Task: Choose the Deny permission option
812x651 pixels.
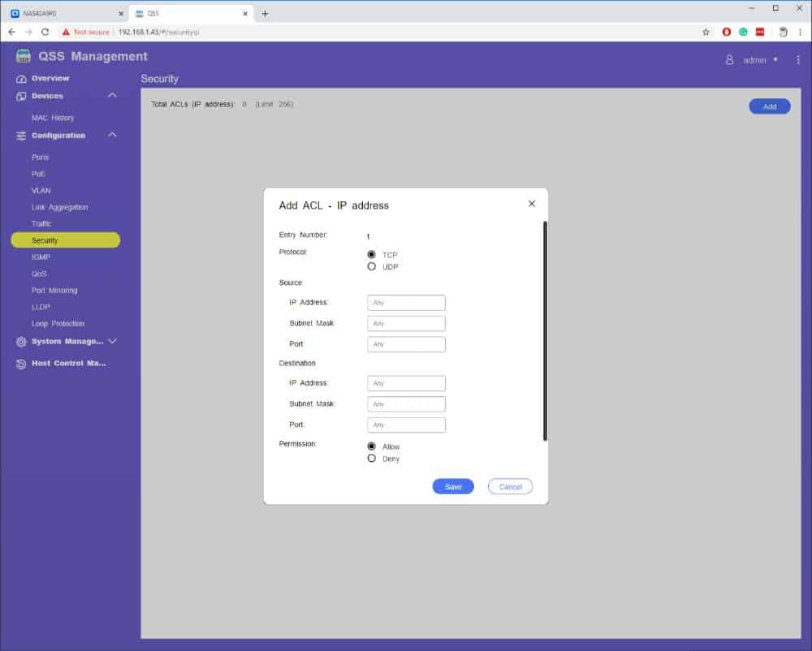Action: tap(372, 459)
